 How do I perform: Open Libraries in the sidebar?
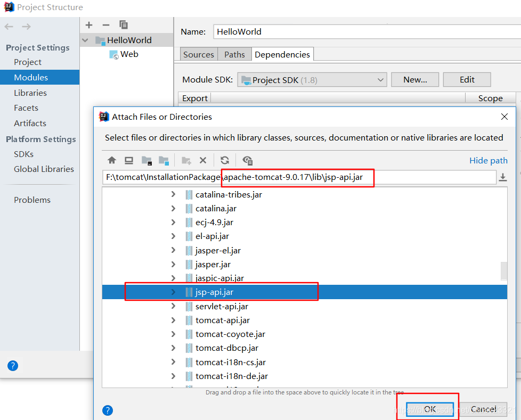30,93
